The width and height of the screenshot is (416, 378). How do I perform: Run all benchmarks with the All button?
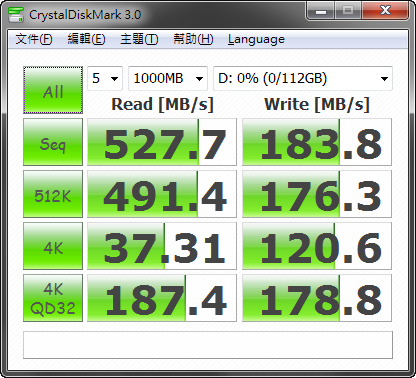(53, 90)
